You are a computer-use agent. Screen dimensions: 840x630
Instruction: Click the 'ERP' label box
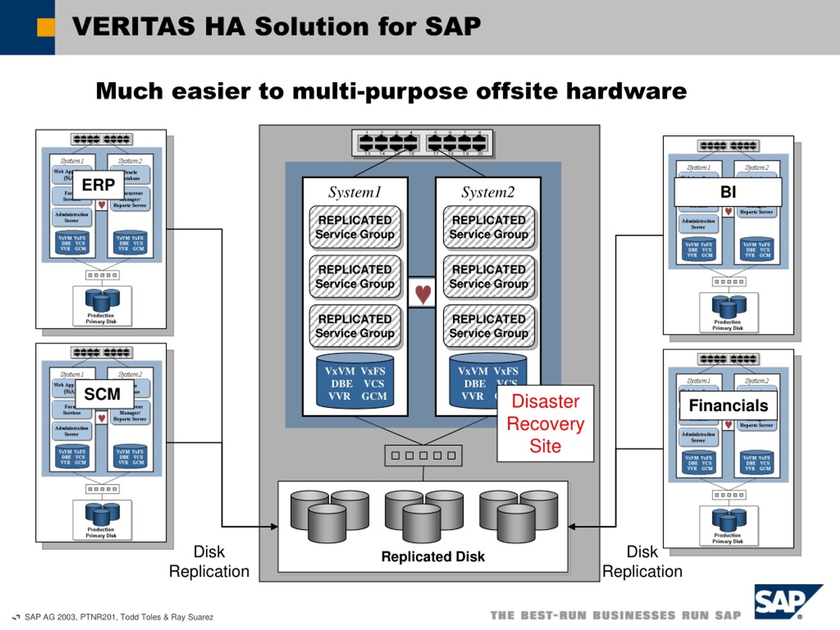(x=98, y=185)
